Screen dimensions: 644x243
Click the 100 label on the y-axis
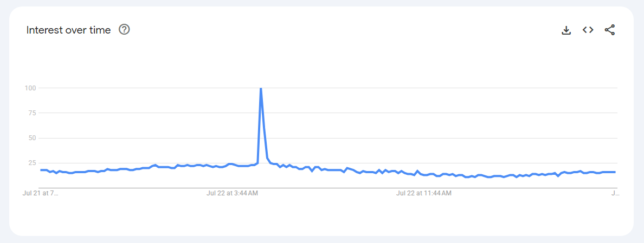pos(31,88)
